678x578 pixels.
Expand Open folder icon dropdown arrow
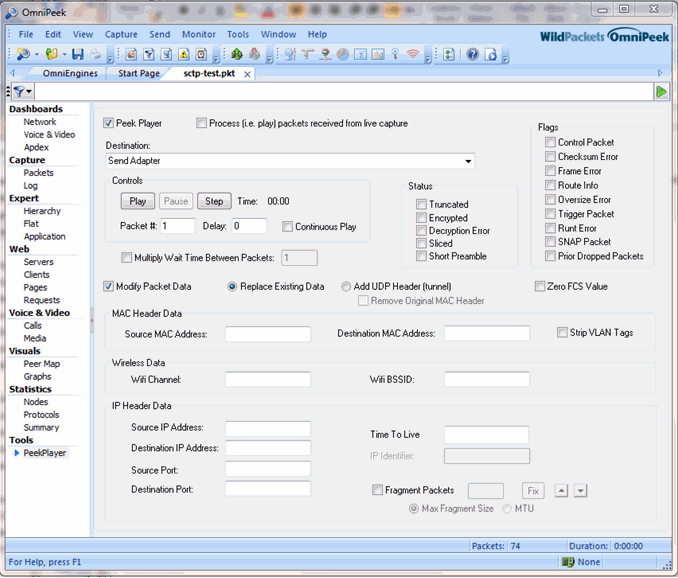coord(64,54)
